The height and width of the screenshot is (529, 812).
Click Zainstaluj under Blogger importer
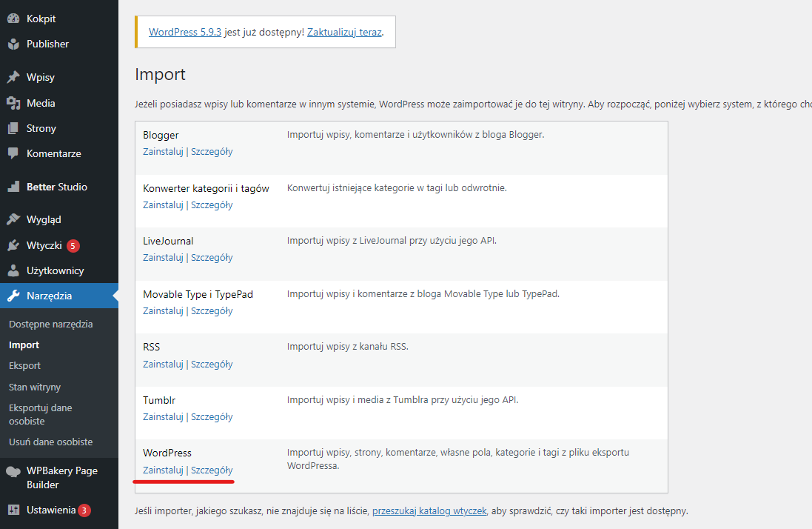tap(163, 151)
